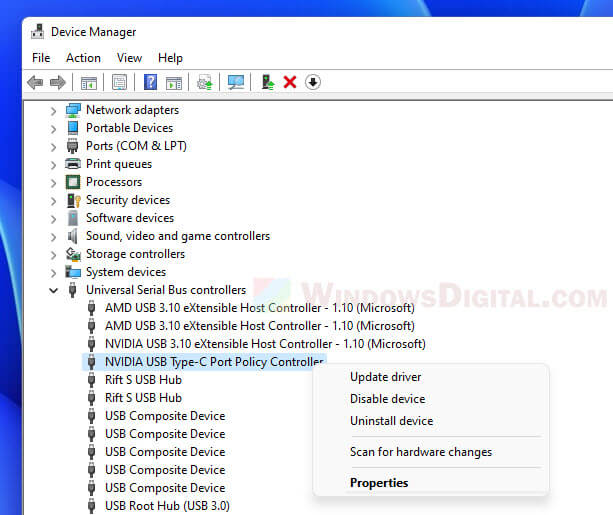The height and width of the screenshot is (515, 613).
Task: Expand the System devices node
Action: 54,273
